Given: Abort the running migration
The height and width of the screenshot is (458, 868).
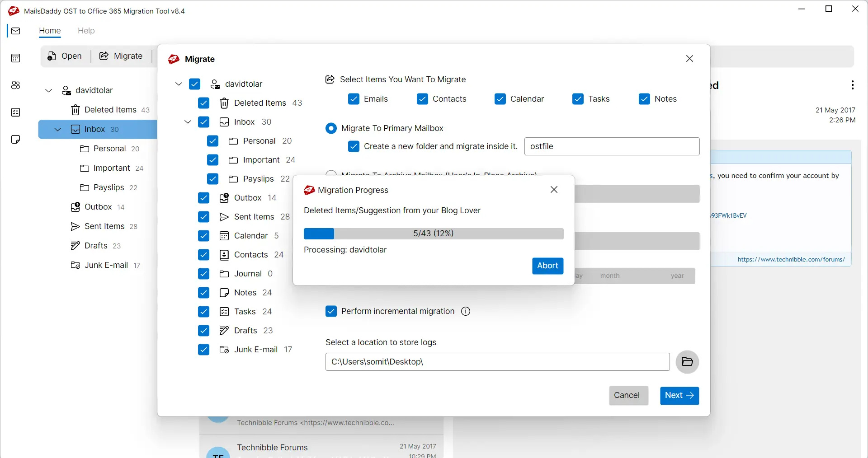Looking at the screenshot, I should tap(547, 266).
